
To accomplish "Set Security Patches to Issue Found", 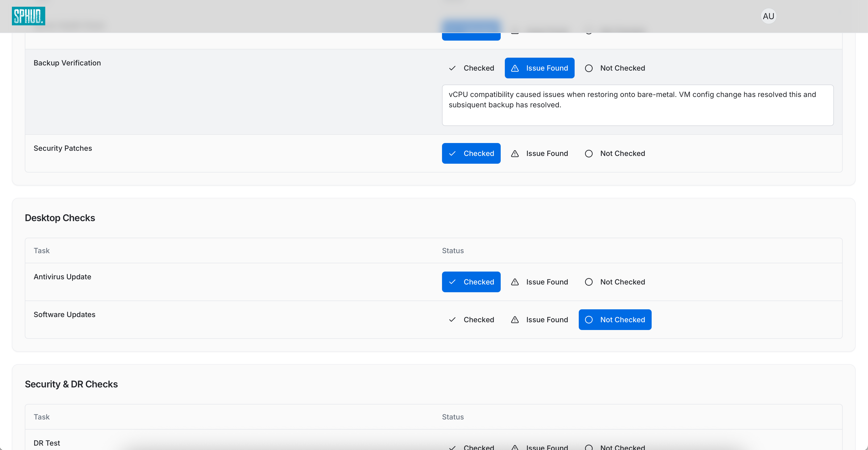I will click(539, 153).
